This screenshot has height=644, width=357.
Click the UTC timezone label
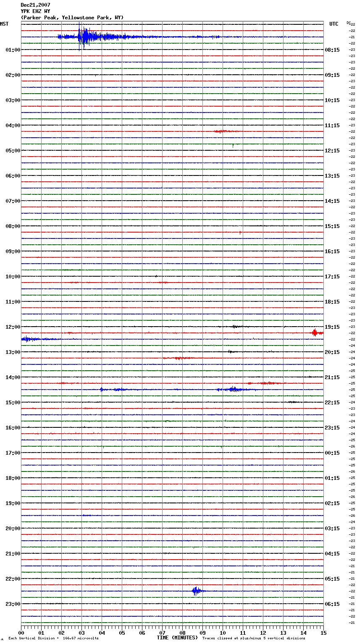pos(333,24)
